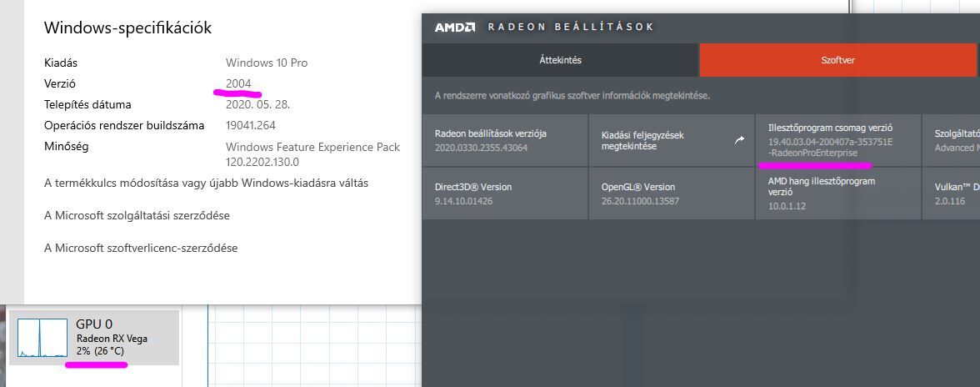Click audio driver version 10.0.1.12
This screenshot has height=387, width=980.
point(787,206)
